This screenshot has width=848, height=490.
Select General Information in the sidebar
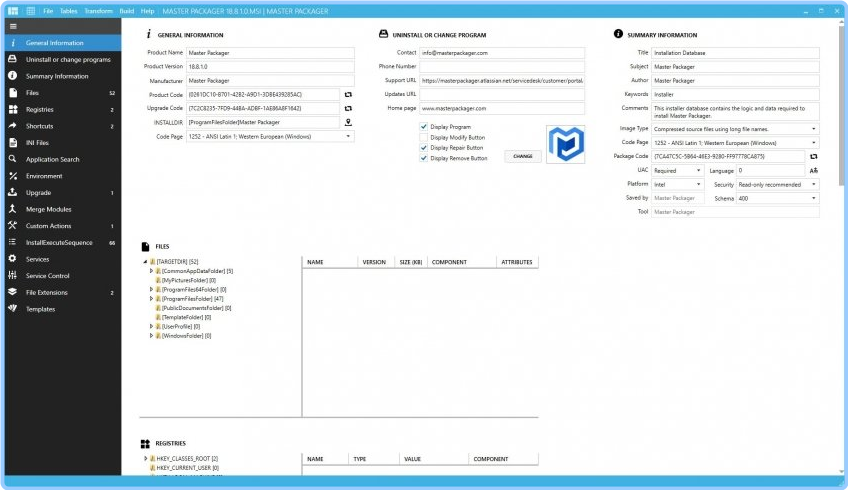[x=63, y=43]
